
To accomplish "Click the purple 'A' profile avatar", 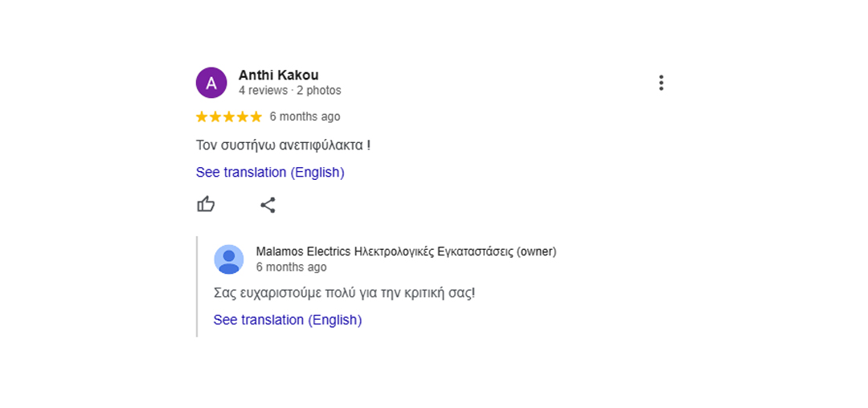I will (x=211, y=83).
